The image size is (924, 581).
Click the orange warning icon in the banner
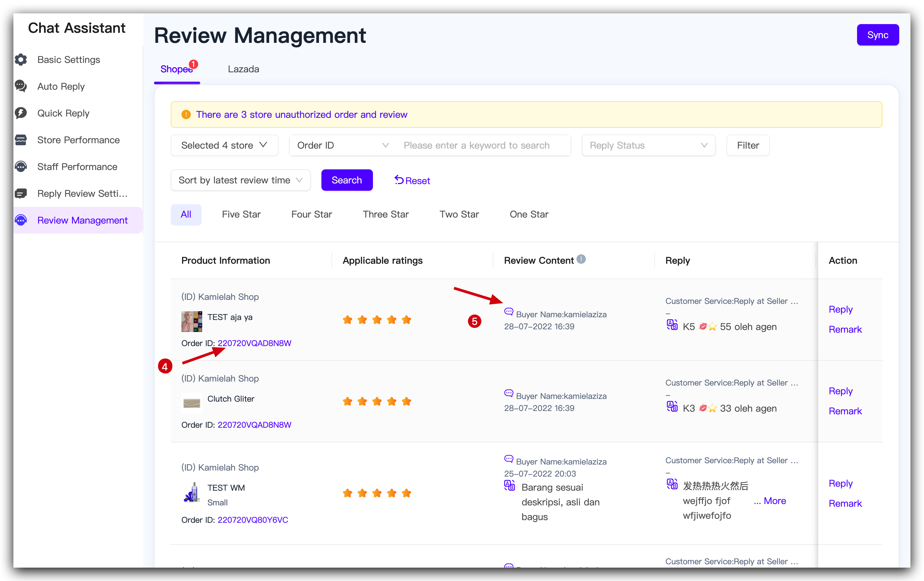[x=186, y=114]
